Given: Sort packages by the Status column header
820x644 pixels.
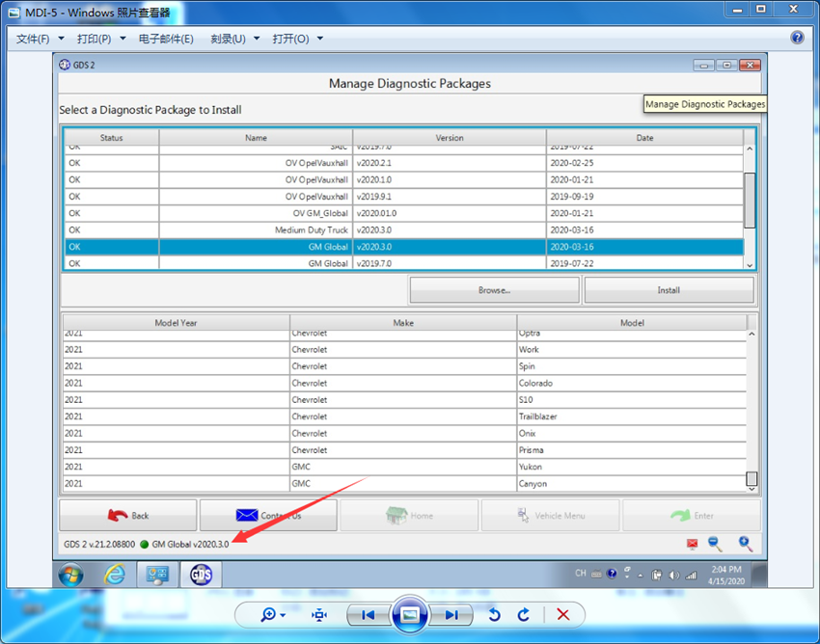Looking at the screenshot, I should tap(111, 138).
